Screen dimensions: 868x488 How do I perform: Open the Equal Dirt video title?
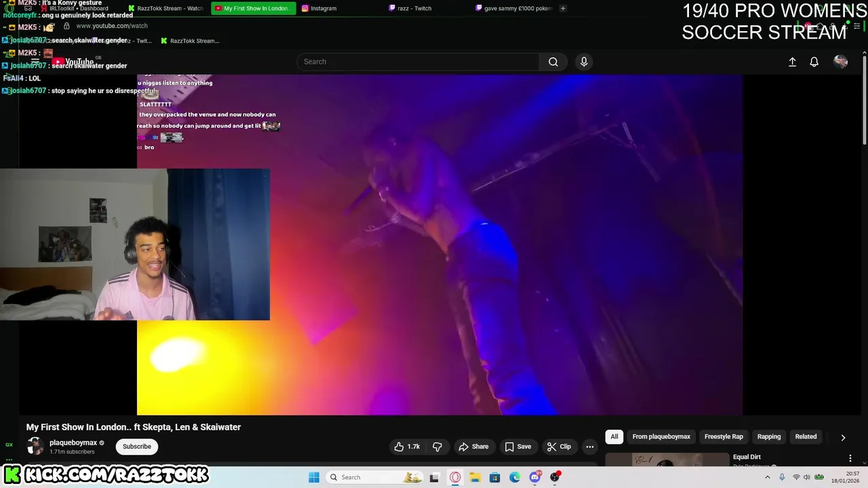coord(747,457)
